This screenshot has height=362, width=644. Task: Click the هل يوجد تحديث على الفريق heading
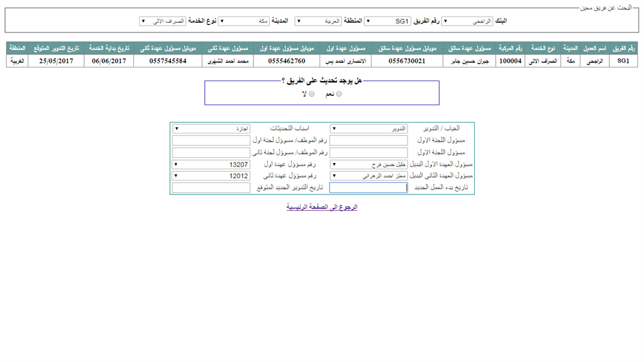click(x=321, y=81)
